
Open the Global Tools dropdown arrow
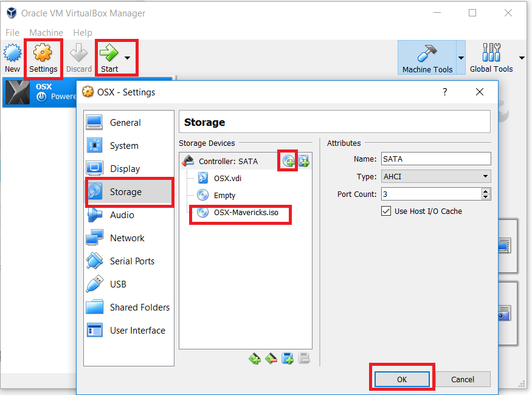[522, 58]
